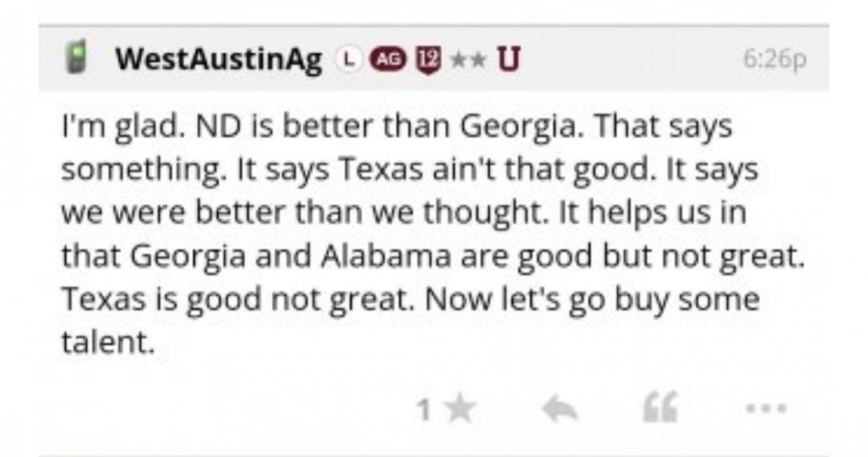The image size is (868, 457).
Task: Click the maroon 12 shield badge
Action: click(x=423, y=59)
